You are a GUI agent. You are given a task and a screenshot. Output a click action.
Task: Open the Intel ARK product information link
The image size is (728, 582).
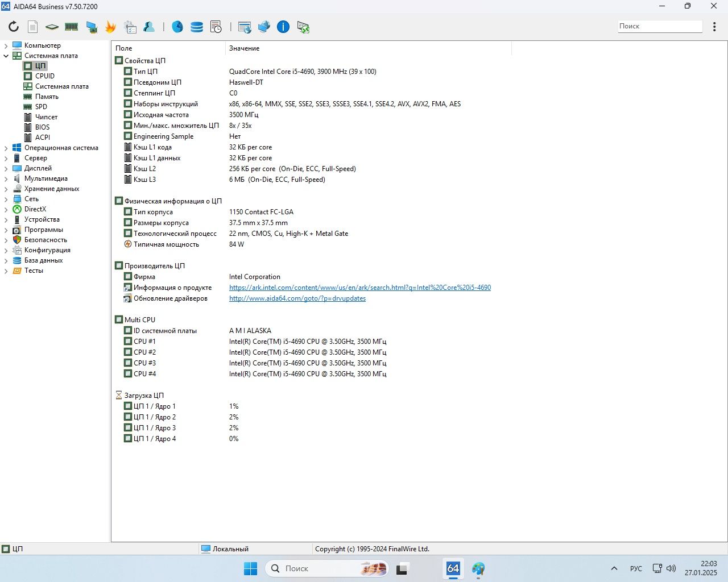pyautogui.click(x=360, y=288)
